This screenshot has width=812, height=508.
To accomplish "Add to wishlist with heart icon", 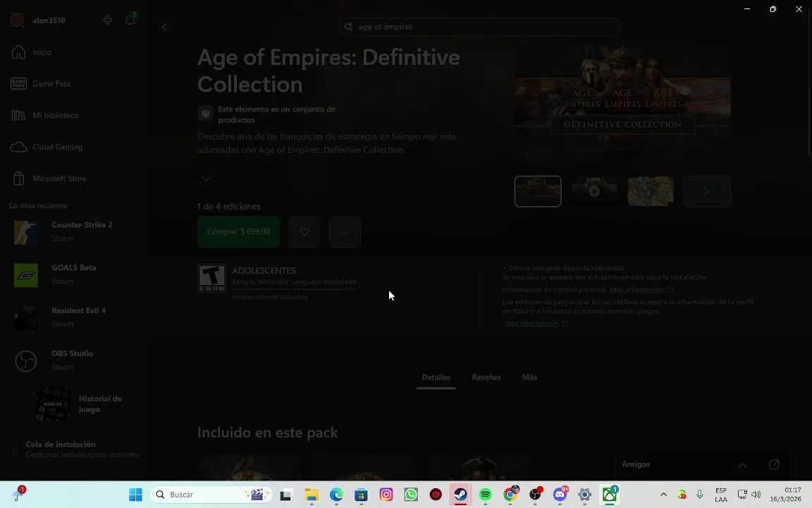I will 304,231.
